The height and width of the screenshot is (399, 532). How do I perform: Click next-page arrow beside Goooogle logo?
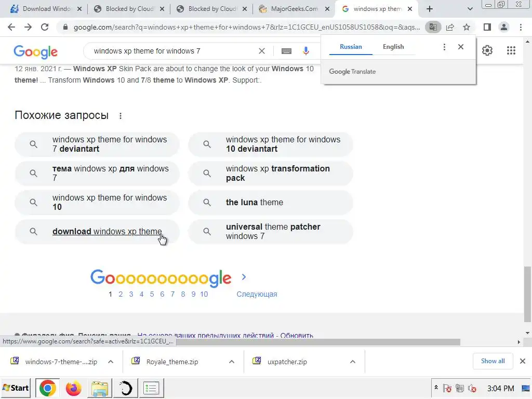(x=244, y=277)
